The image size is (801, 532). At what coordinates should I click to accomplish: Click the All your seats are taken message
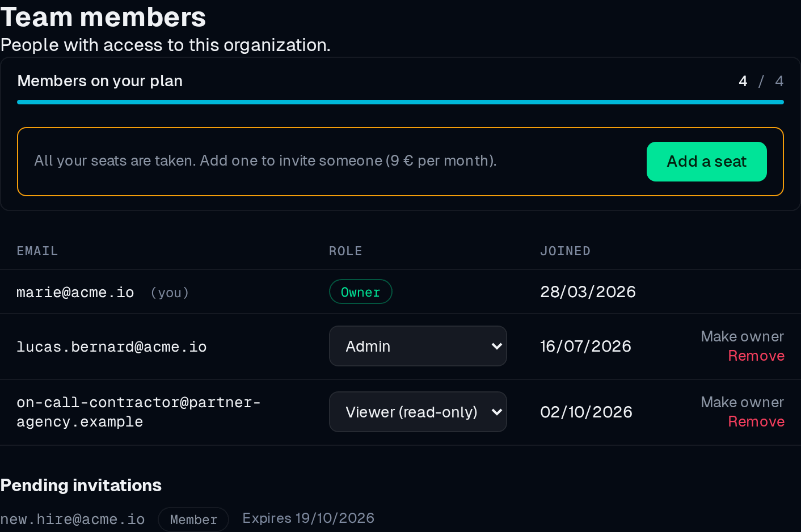265,161
